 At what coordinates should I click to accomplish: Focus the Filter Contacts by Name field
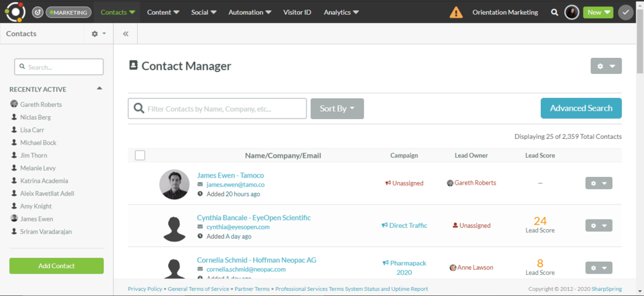(x=217, y=109)
